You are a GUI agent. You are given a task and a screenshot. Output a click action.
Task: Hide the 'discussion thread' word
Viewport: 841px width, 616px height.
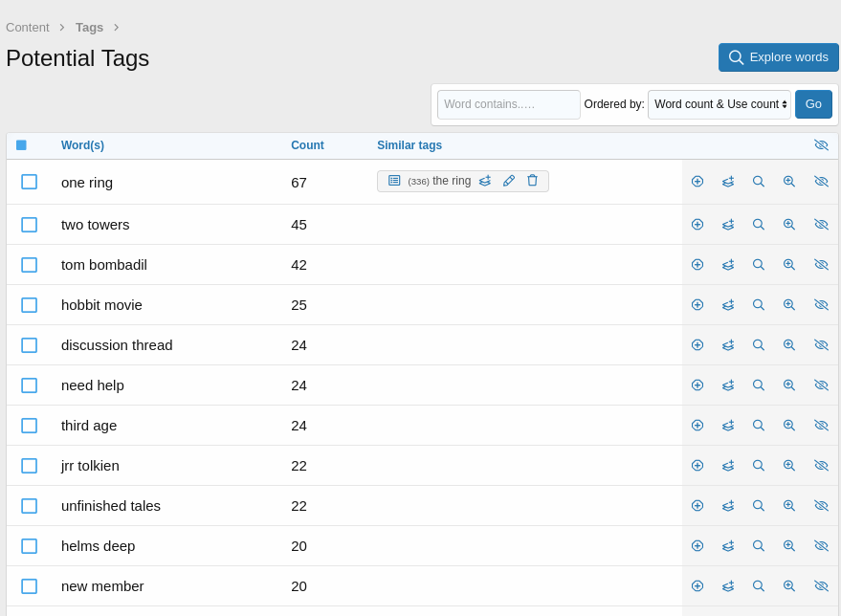821,345
